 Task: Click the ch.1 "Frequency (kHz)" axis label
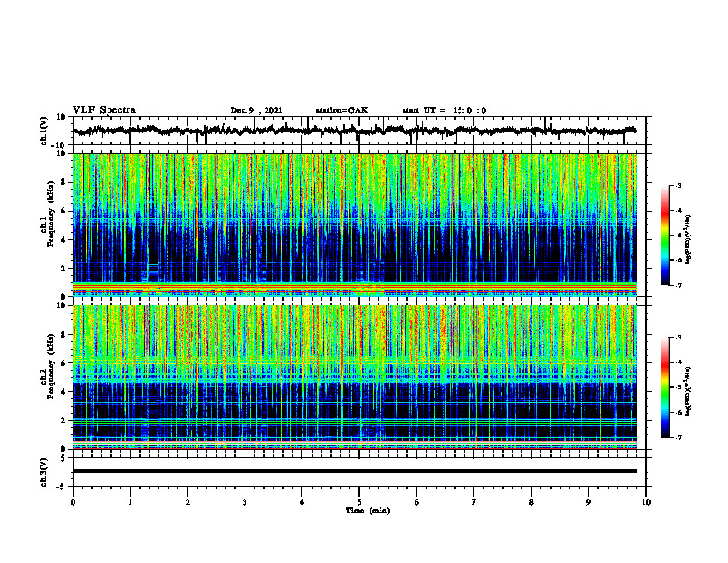(51, 214)
